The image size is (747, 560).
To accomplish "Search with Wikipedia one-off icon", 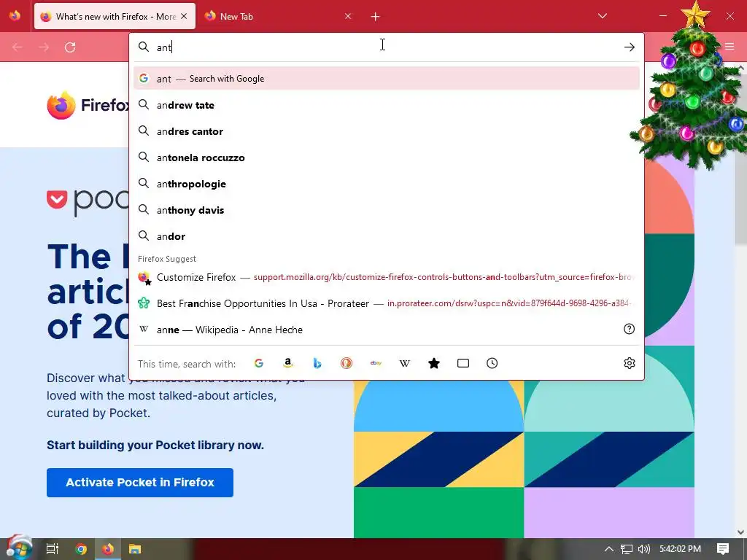I will (404, 363).
